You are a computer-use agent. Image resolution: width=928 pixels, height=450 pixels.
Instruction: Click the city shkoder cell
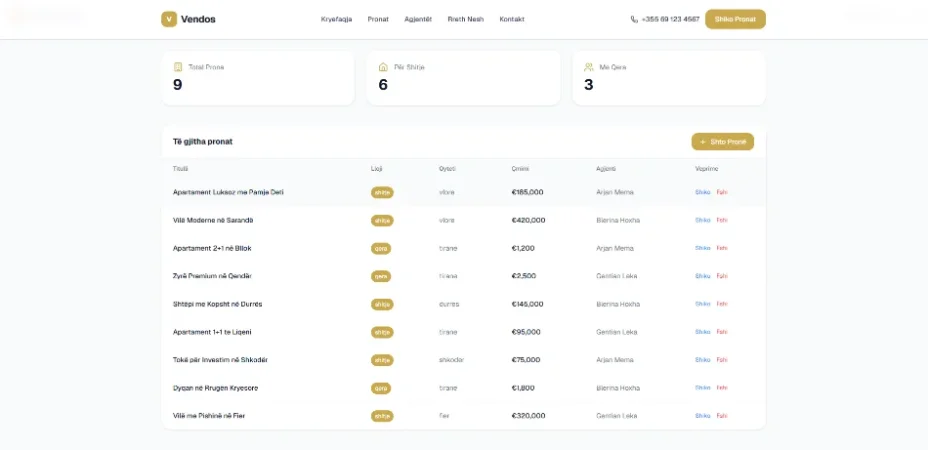(x=451, y=359)
